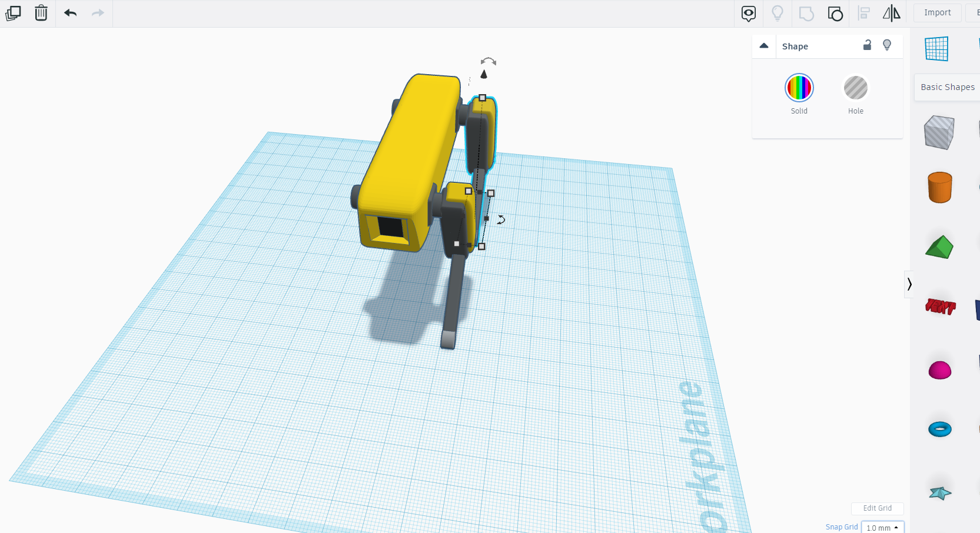This screenshot has height=533, width=980.
Task: Click the black height-lift cone handle
Action: tap(484, 74)
